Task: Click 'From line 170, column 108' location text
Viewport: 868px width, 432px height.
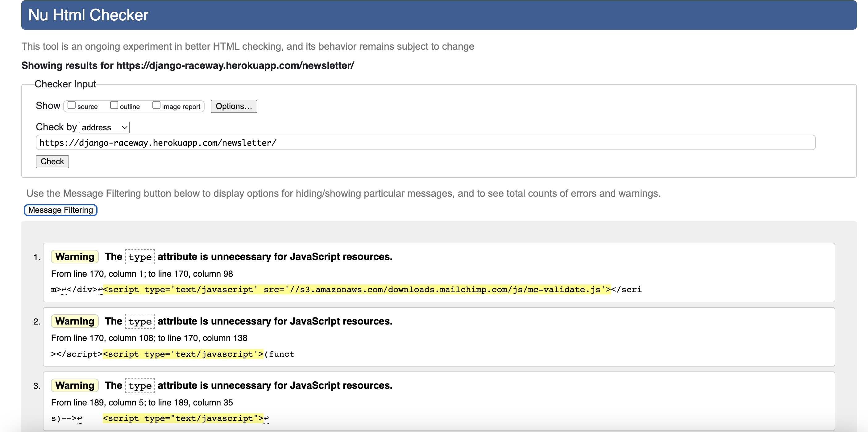Action: point(149,338)
